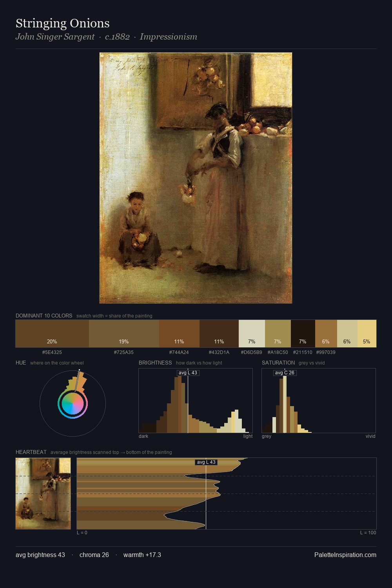
Task: Click the hex code '#744A24'
Action: [x=179, y=352]
